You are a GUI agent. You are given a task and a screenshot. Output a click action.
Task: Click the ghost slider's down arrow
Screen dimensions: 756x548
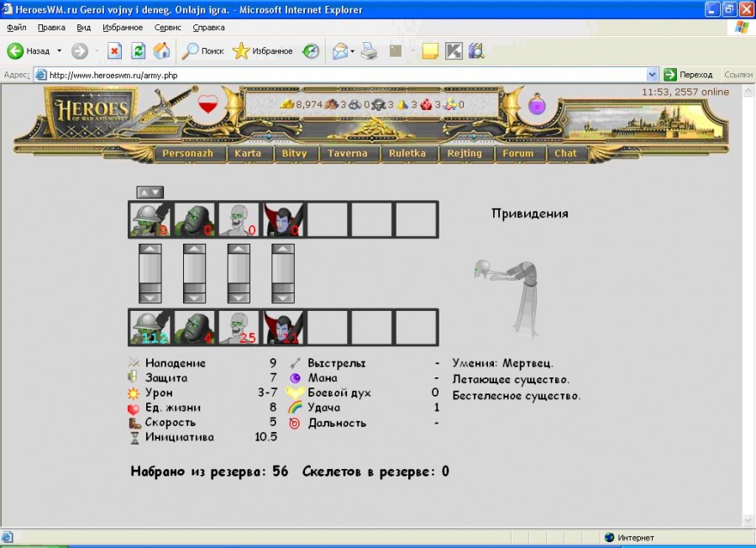coord(239,298)
